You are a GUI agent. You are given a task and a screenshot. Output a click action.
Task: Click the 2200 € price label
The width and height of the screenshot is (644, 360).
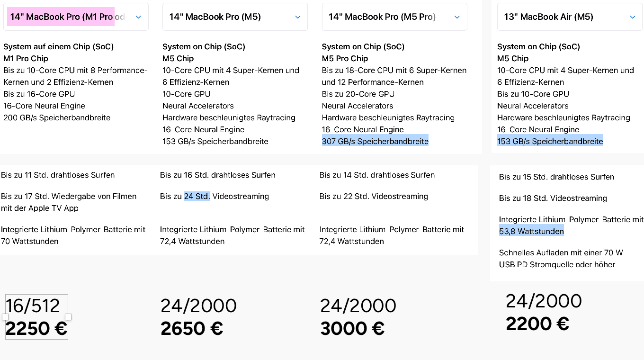click(x=537, y=324)
